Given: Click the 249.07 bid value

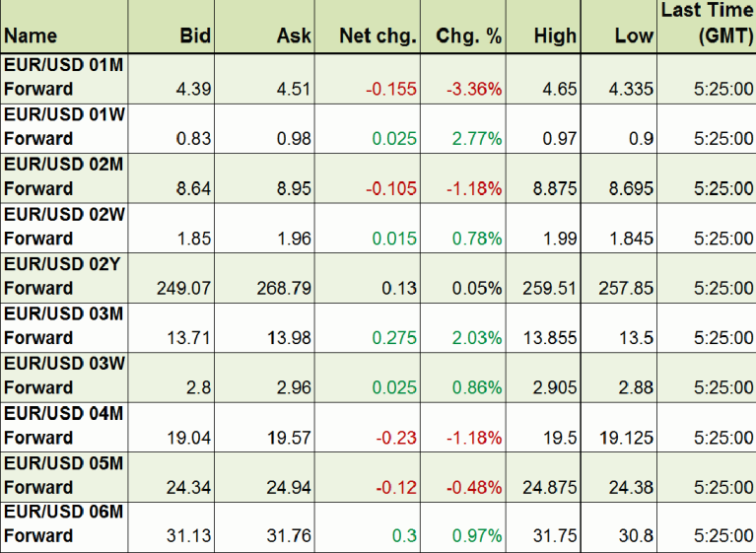Looking at the screenshot, I should (x=184, y=289).
